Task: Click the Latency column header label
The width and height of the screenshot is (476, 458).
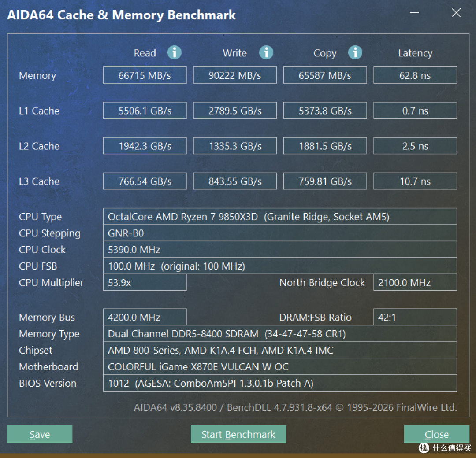Action: click(x=415, y=53)
